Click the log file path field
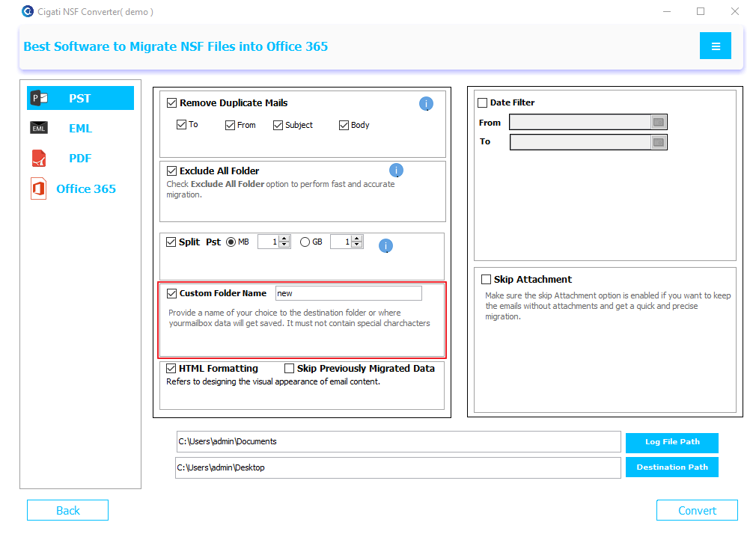The height and width of the screenshot is (543, 756). pyautogui.click(x=399, y=442)
